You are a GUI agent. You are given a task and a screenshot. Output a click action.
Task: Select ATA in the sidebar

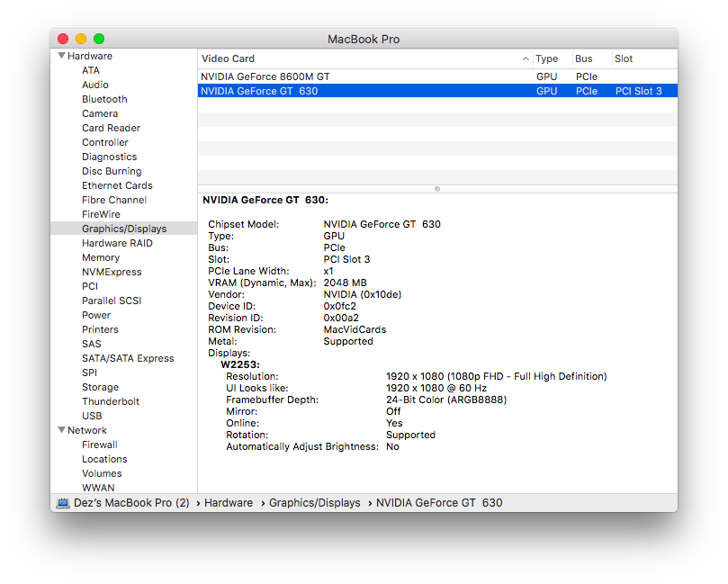point(91,70)
